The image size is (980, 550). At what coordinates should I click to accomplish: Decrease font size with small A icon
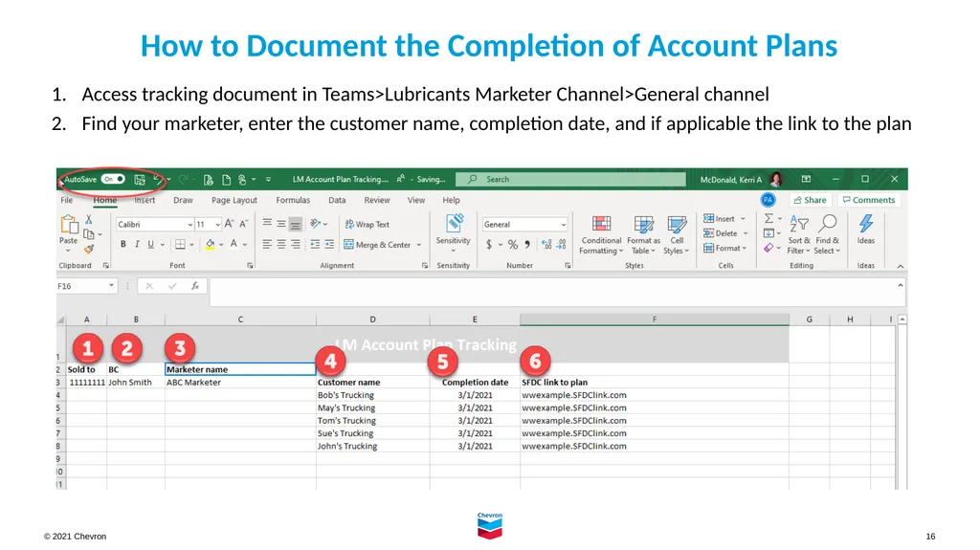243,224
